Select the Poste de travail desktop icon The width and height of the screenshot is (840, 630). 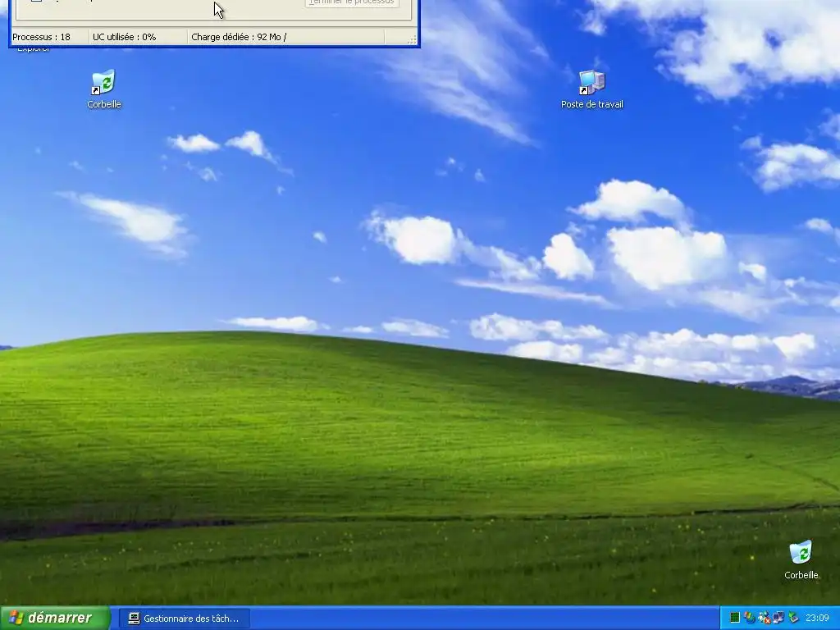tap(592, 89)
